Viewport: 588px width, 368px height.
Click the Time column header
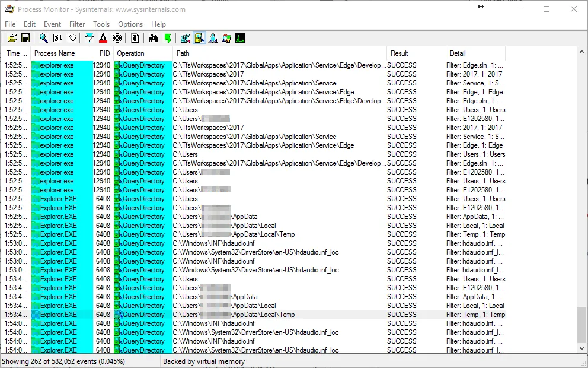click(16, 53)
